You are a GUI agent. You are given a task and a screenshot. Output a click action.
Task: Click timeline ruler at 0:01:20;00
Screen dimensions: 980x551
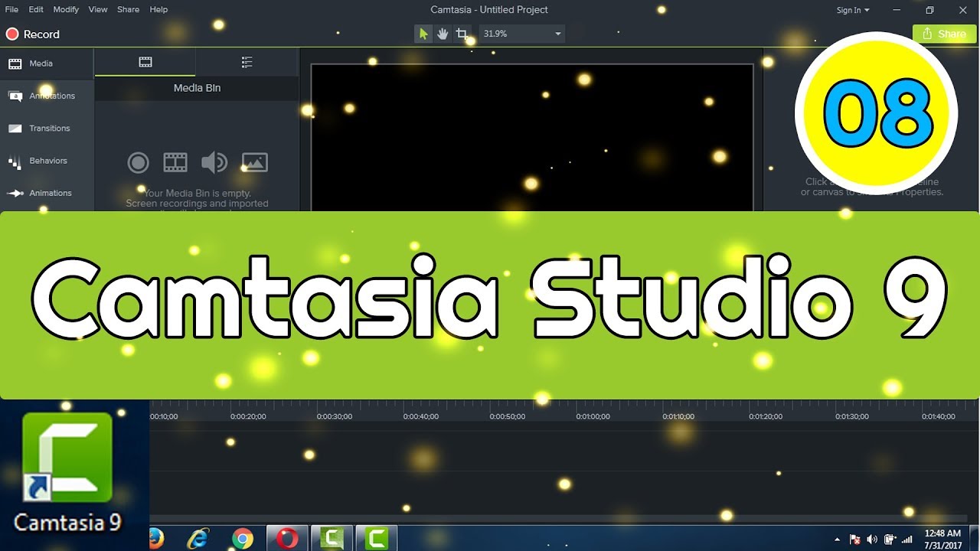(766, 416)
